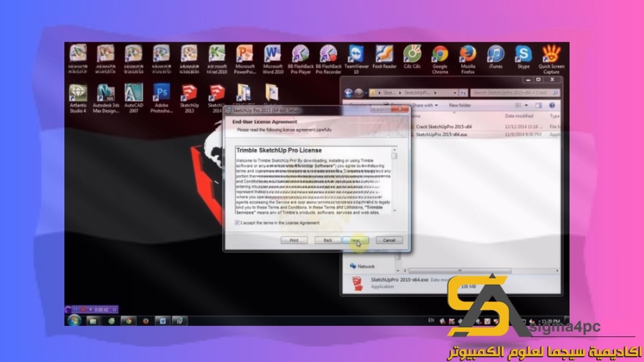Click the Back button in setup
Screen dimensions: 644x362
pos(328,240)
